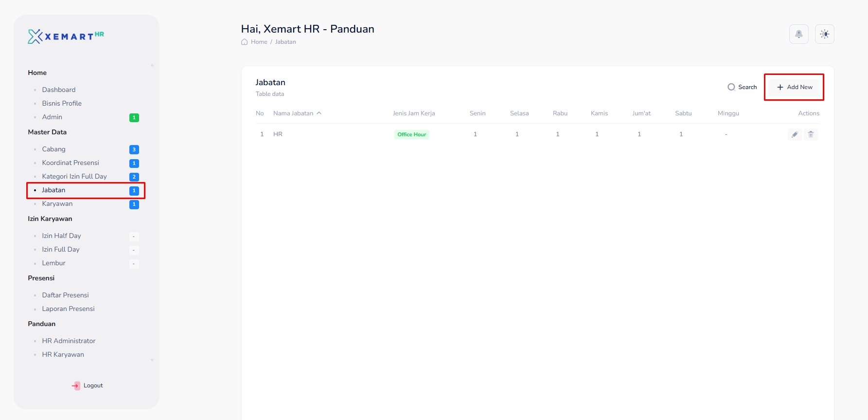
Task: Click the Logout arrow icon
Action: 76,385
